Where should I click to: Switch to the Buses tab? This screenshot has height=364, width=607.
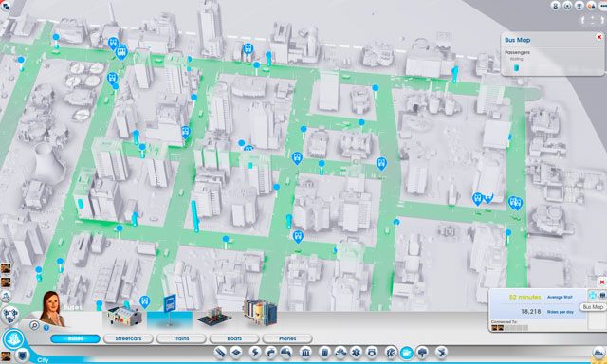pos(75,338)
